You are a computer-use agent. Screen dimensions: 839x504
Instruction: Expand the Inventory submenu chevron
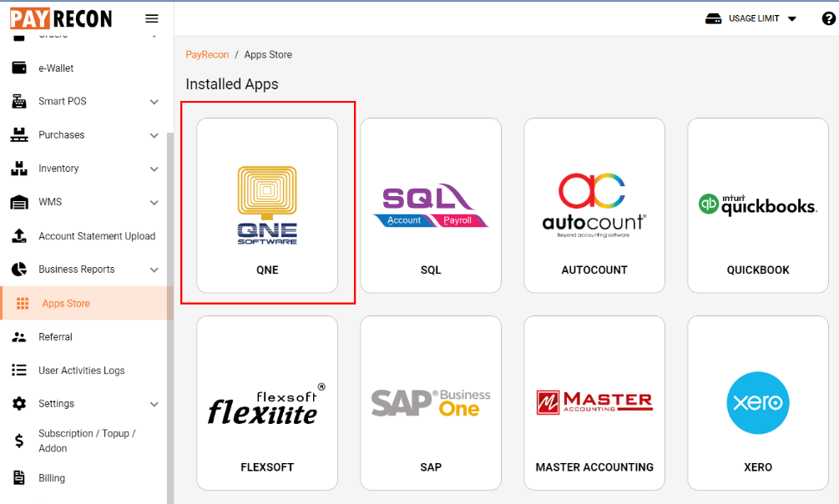154,169
